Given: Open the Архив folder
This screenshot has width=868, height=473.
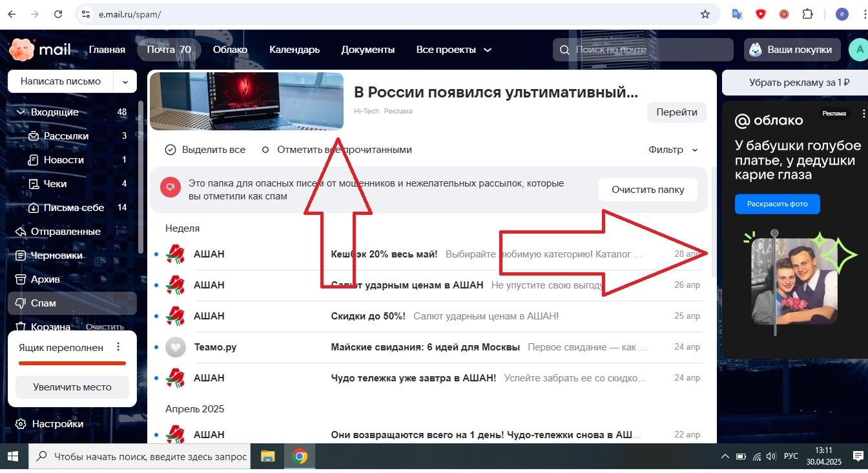Looking at the screenshot, I should tap(45, 279).
